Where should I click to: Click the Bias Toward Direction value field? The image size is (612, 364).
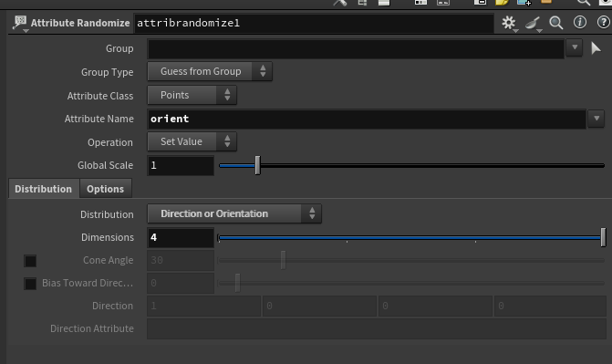(x=181, y=283)
